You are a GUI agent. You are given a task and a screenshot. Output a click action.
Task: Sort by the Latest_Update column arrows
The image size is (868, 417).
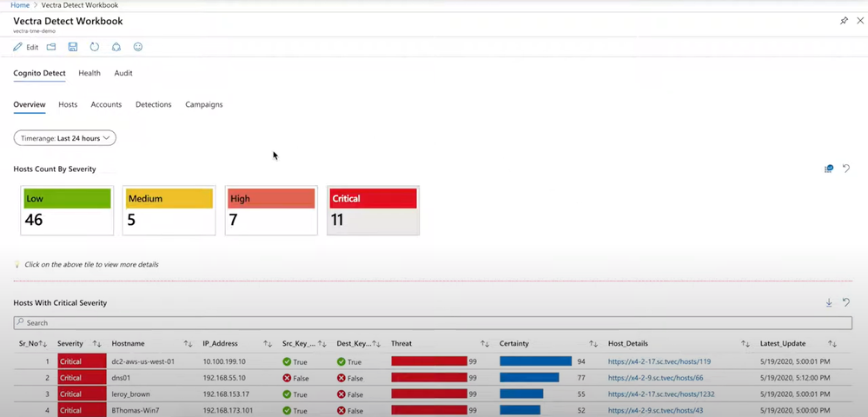(x=832, y=344)
